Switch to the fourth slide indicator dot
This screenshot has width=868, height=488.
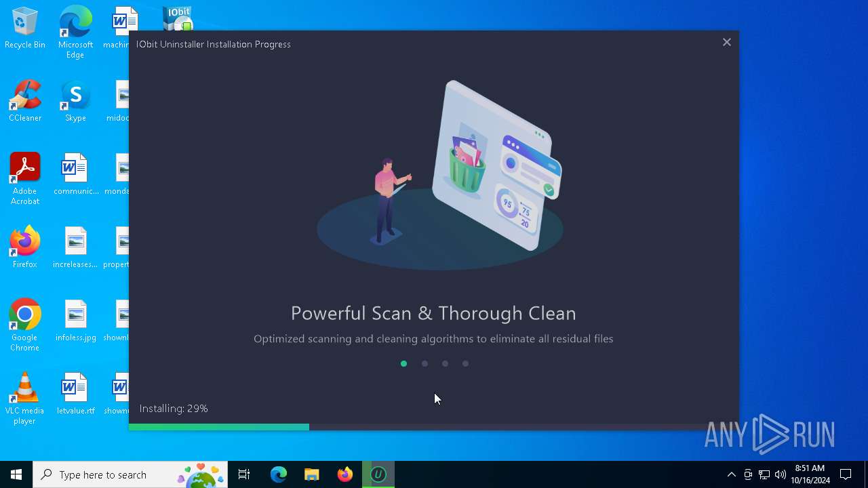465,364
